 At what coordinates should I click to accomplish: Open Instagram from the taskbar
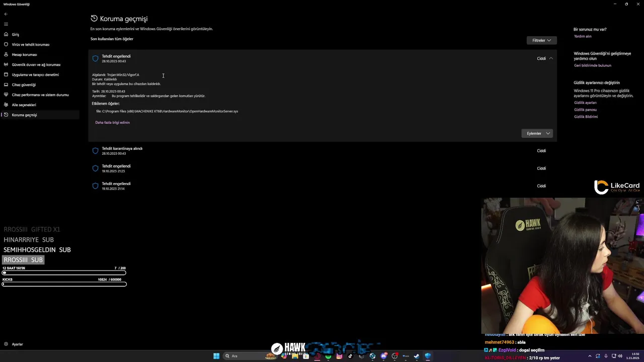coord(339,356)
